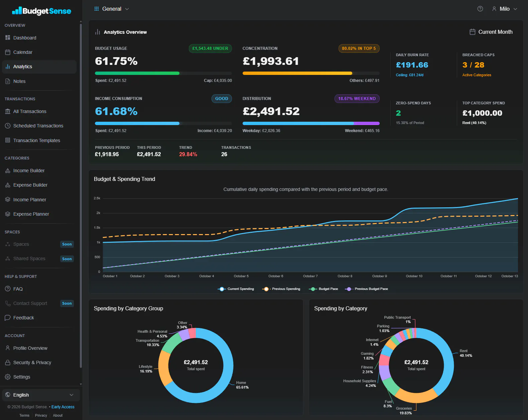The image size is (528, 420).
Task: Click the FAQ question mark icon
Action: point(8,289)
